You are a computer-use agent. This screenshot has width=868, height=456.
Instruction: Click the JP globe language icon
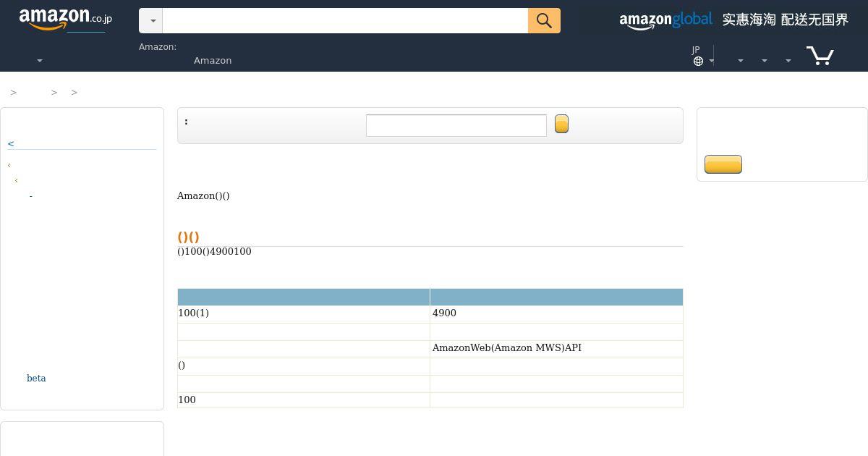point(698,61)
